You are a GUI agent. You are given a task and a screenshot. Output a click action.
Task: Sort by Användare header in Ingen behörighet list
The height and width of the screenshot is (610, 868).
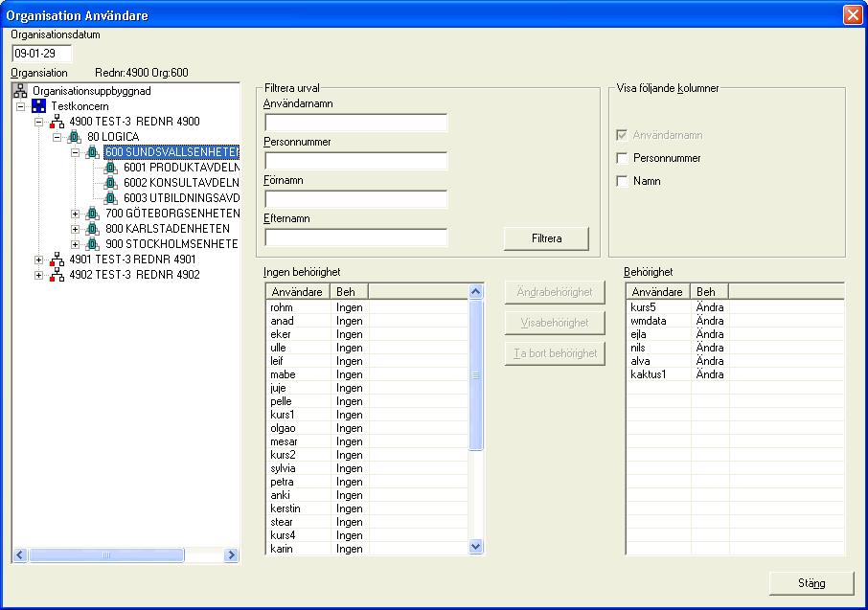pyautogui.click(x=297, y=292)
